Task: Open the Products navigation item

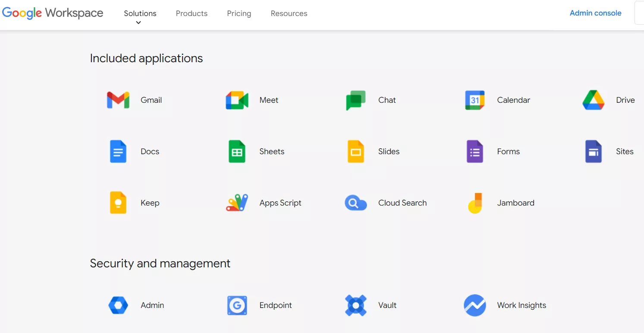Action: click(192, 13)
